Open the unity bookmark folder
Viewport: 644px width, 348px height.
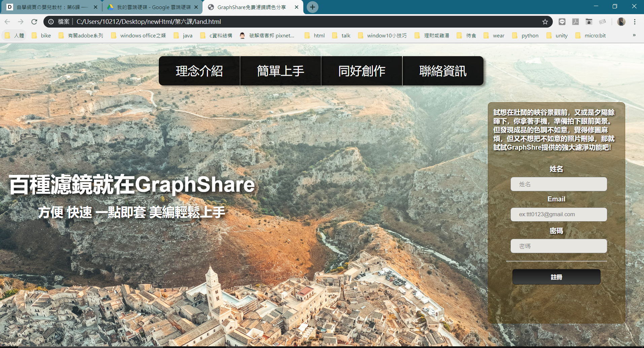(x=558, y=36)
